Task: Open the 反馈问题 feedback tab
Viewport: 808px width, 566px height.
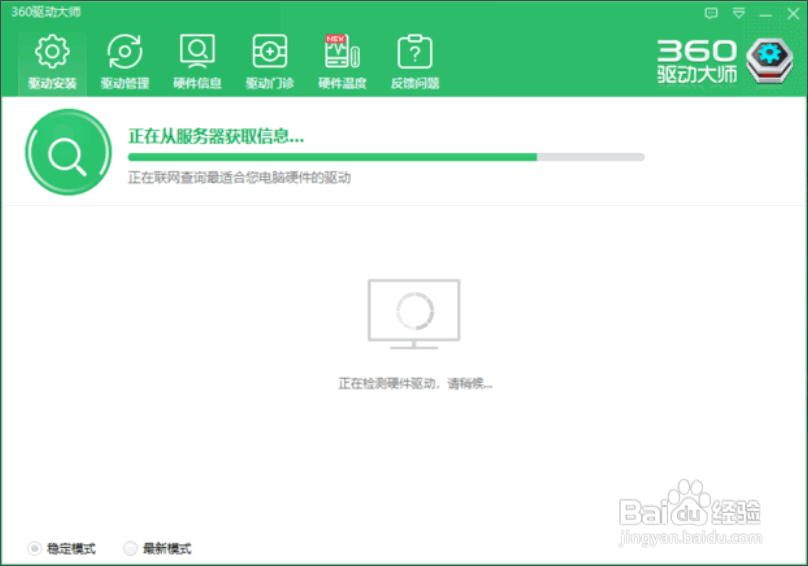Action: pos(415,62)
